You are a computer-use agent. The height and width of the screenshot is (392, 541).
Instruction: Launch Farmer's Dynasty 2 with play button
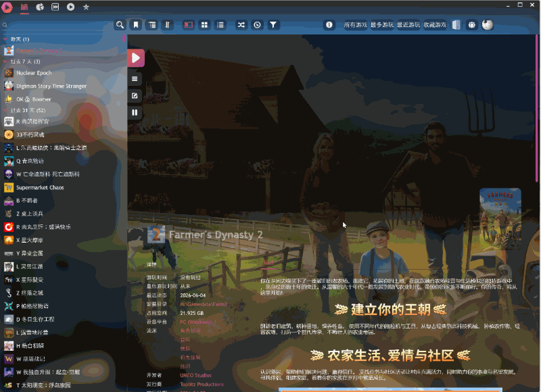tap(136, 58)
